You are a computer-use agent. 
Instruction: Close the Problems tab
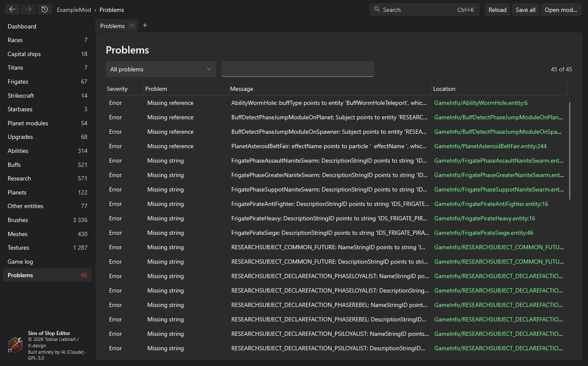(132, 25)
